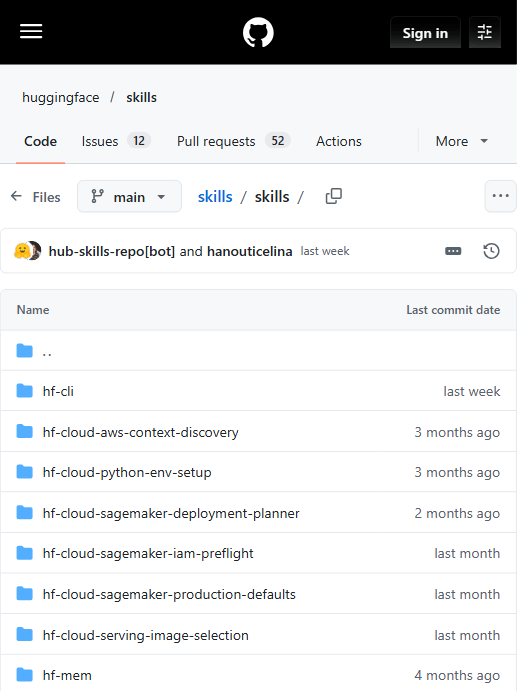Viewport: 517px width, 691px height.
Task: Expand the commit message ellipsis
Action: coord(453,251)
